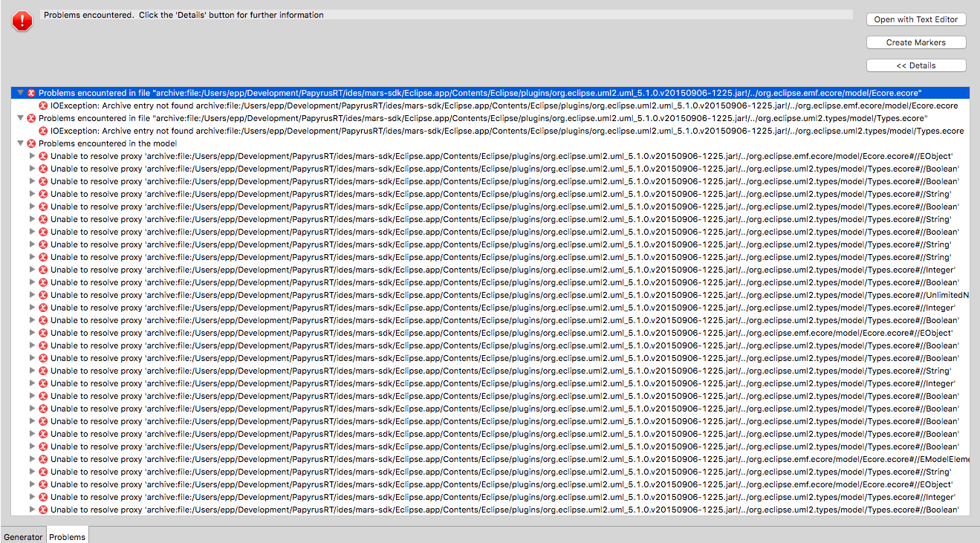
Task: Click error icon of the Types.ecore IOException entry
Action: [43, 131]
